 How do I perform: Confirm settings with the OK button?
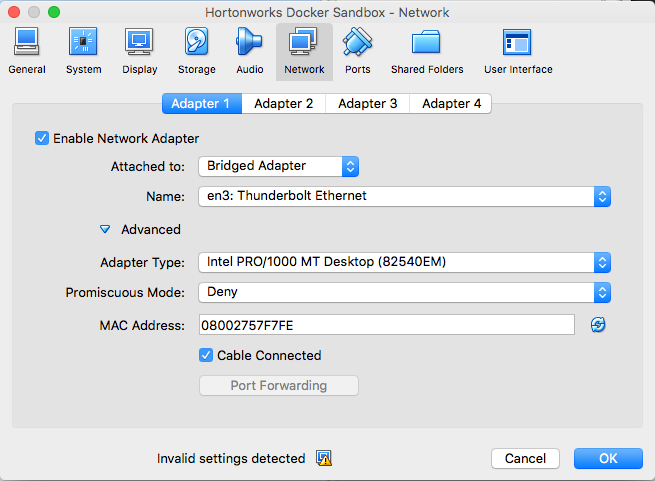[x=608, y=458]
